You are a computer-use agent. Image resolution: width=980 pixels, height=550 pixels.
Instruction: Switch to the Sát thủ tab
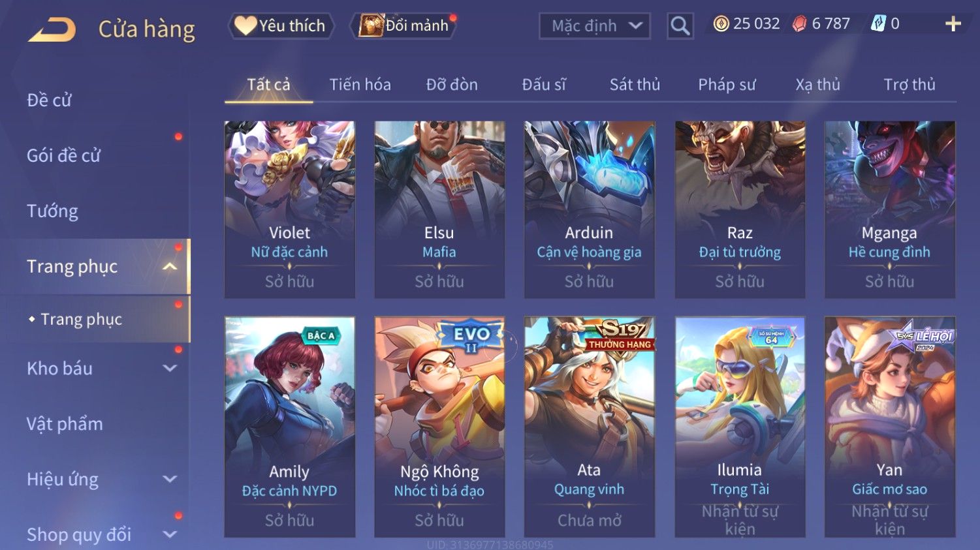(635, 84)
